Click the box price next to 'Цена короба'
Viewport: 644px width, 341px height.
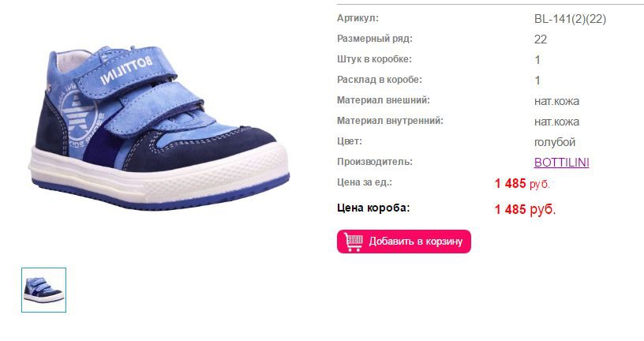point(525,209)
